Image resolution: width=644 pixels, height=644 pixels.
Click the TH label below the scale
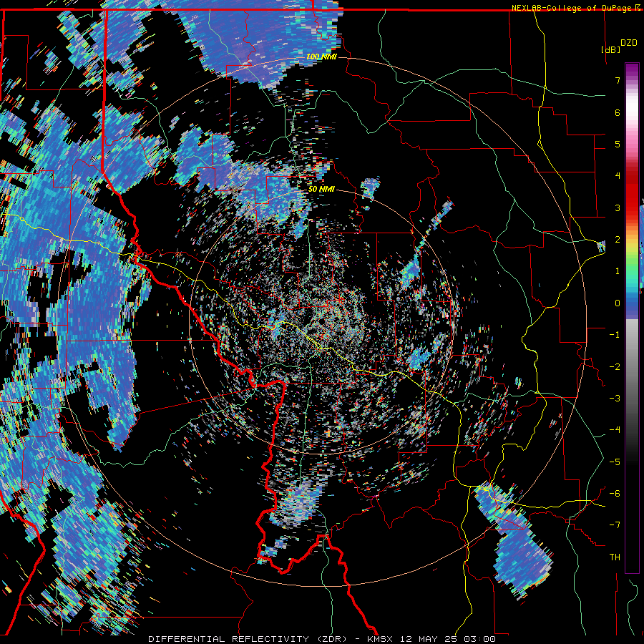click(615, 557)
